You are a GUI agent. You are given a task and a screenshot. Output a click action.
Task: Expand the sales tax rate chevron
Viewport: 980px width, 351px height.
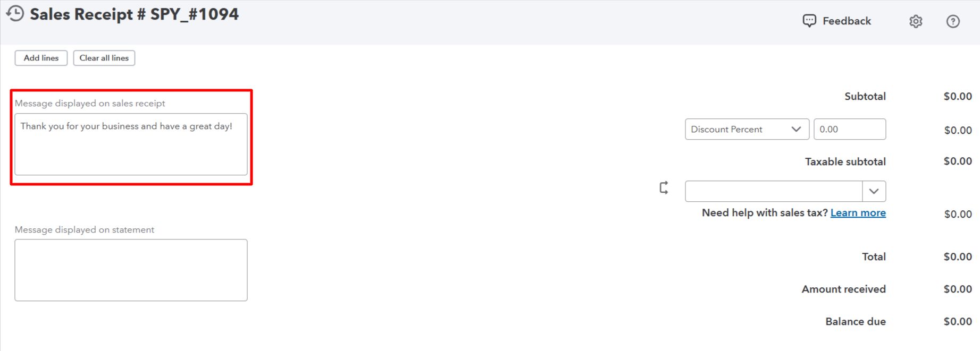[874, 191]
